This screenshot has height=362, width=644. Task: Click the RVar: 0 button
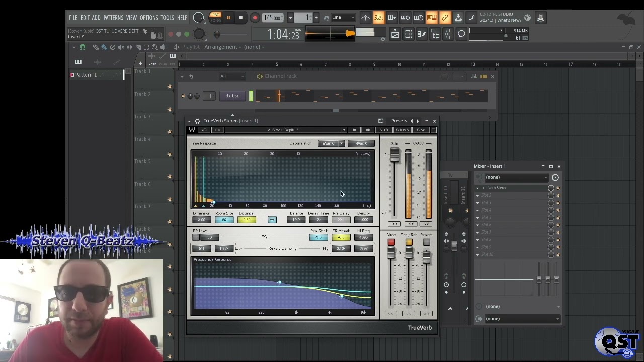point(361,143)
